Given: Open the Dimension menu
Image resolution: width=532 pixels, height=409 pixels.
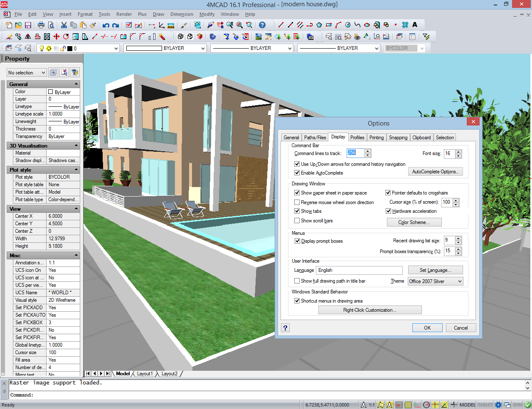Looking at the screenshot, I should point(182,14).
